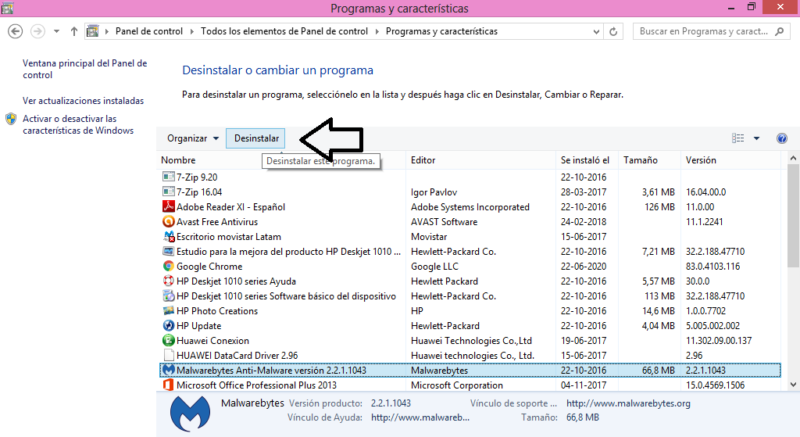Open the Organizar dropdown menu
Image resolution: width=800 pixels, height=437 pixels.
coord(193,138)
